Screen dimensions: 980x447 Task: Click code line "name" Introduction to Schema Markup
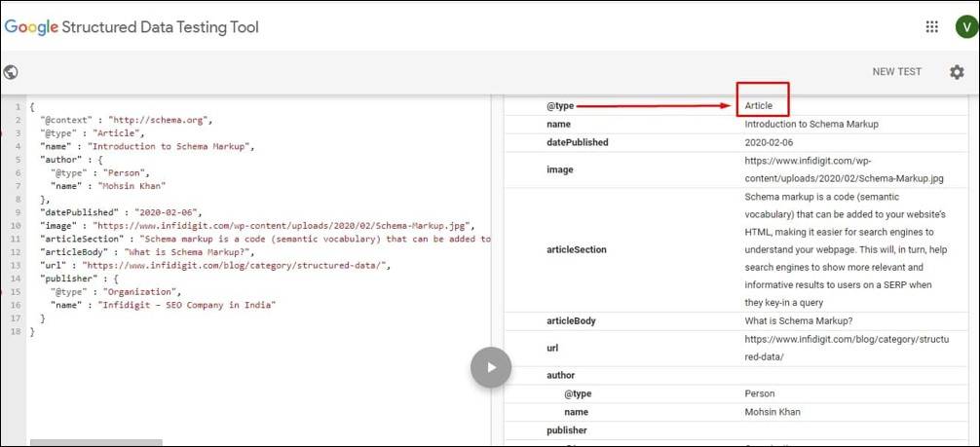click(x=147, y=146)
